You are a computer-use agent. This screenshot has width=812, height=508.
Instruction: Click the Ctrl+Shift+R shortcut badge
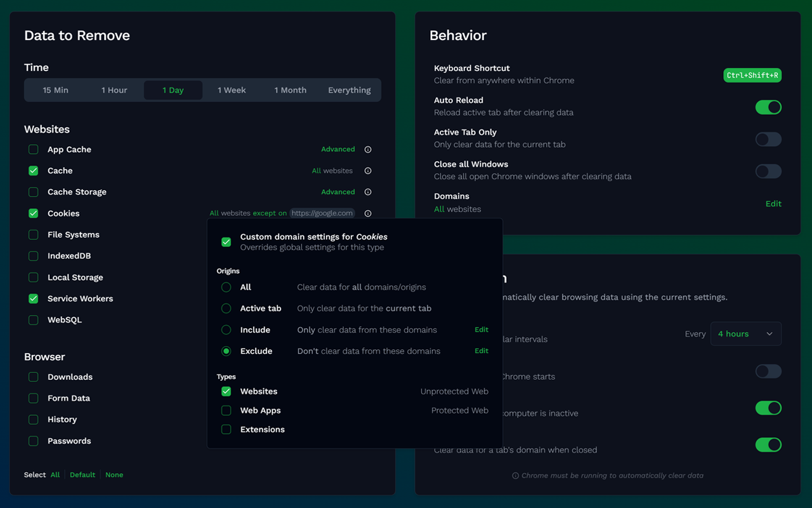pos(752,76)
